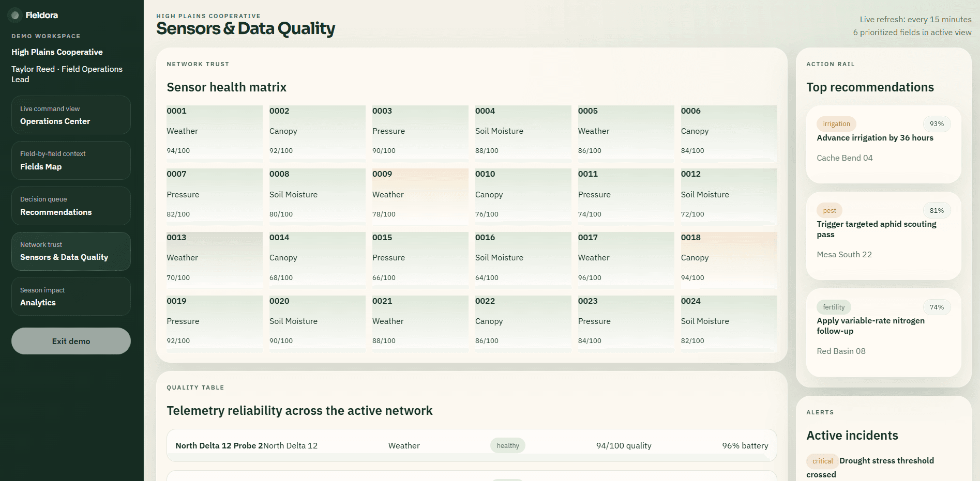Viewport: 980px width, 481px height.
Task: Select sensor 0006 Canopy tile
Action: [x=729, y=134]
